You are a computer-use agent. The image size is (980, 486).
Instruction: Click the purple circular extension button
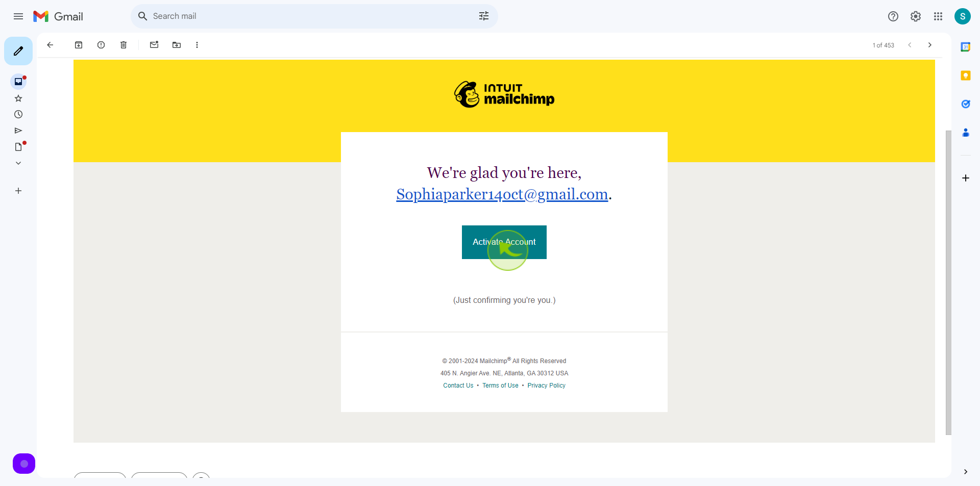point(24,464)
